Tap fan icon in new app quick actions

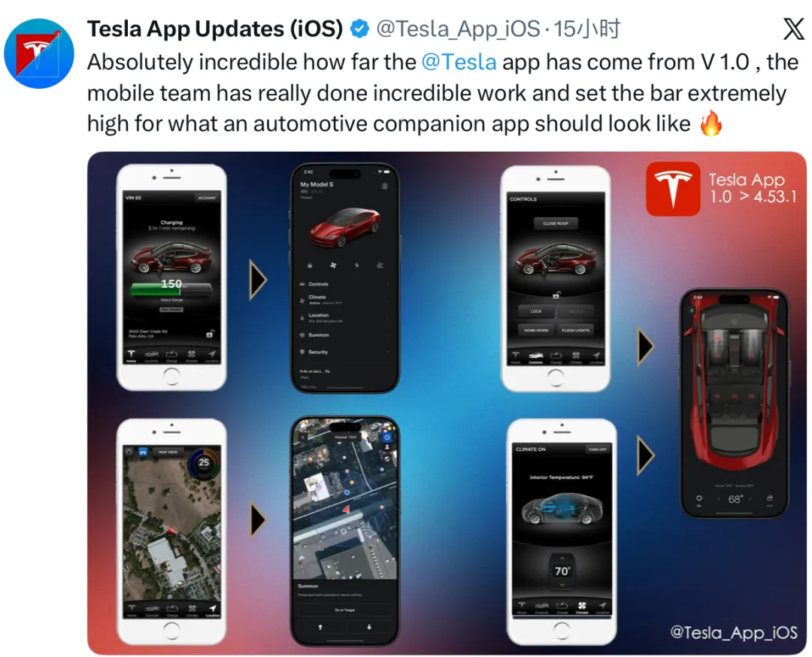pyautogui.click(x=334, y=265)
